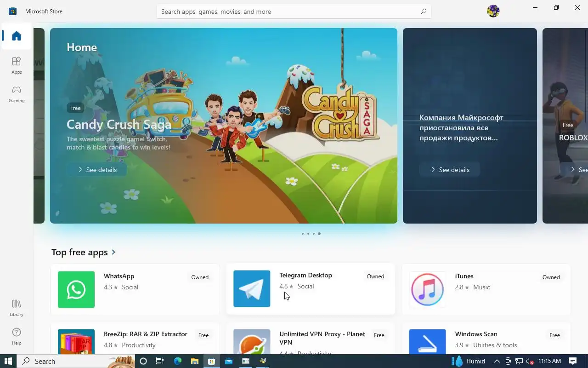Viewport: 588px width, 368px height.
Task: Open the Windows Scan app icon
Action: click(427, 341)
